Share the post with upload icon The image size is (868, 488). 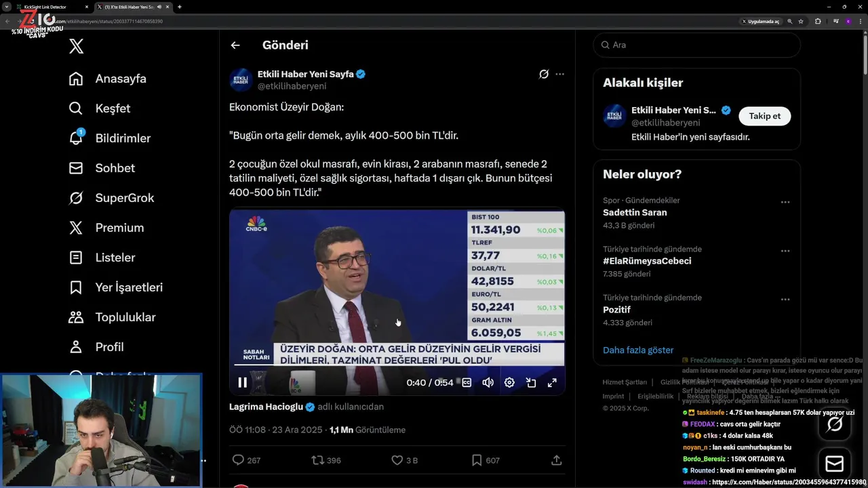click(556, 460)
